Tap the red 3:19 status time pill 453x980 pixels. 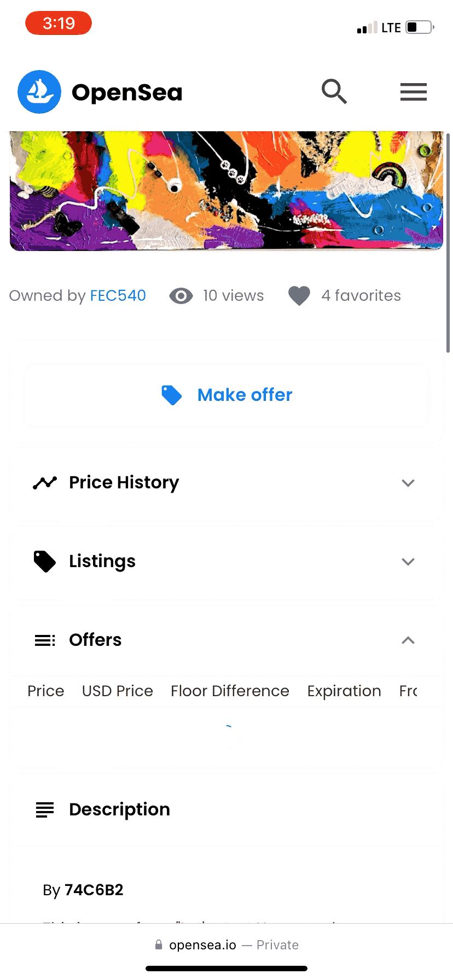pyautogui.click(x=59, y=24)
